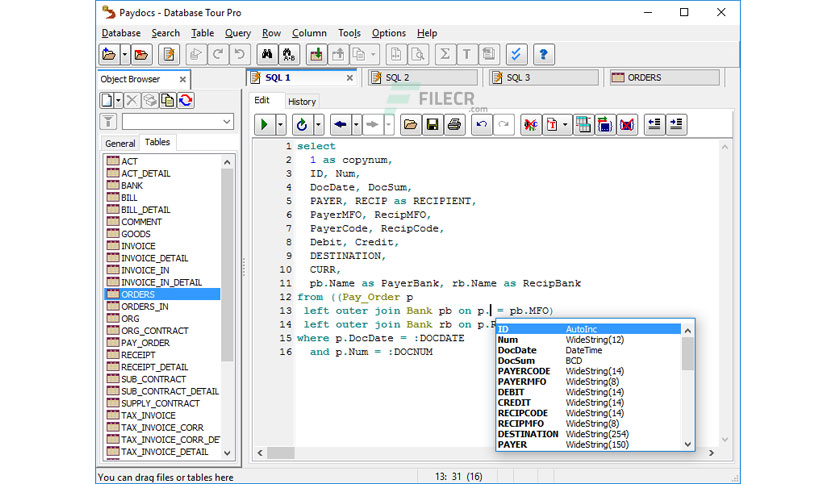The image size is (836, 484).
Task: Click the crossed-out ABC icon in editor toolbar
Action: tap(530, 125)
